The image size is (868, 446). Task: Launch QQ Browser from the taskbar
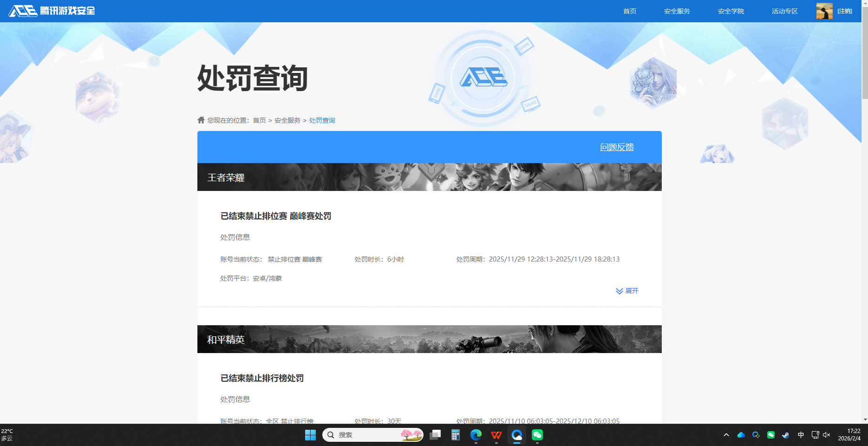517,435
